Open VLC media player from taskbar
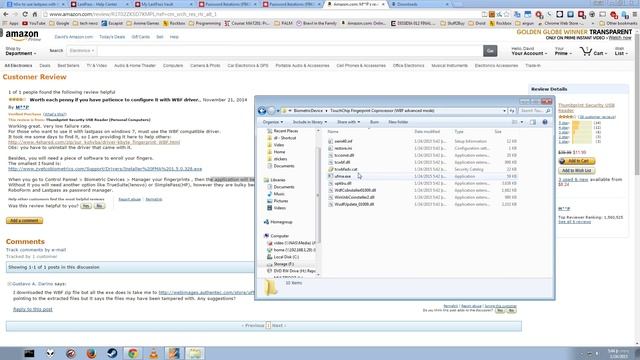 pos(153,353)
